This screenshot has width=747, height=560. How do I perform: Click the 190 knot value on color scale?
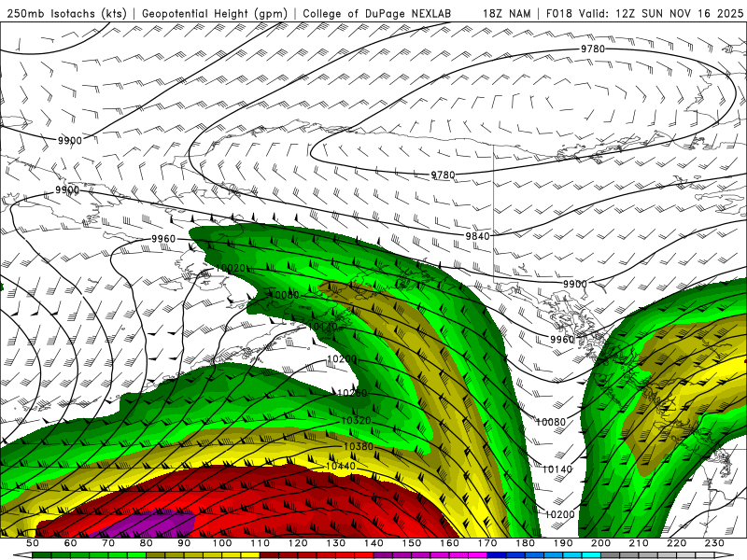(564, 543)
